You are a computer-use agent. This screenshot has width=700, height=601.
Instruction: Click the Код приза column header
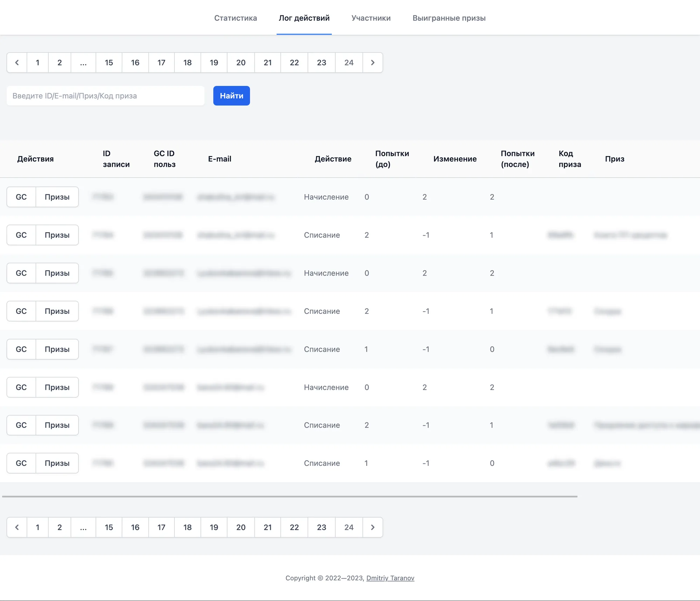click(x=570, y=159)
